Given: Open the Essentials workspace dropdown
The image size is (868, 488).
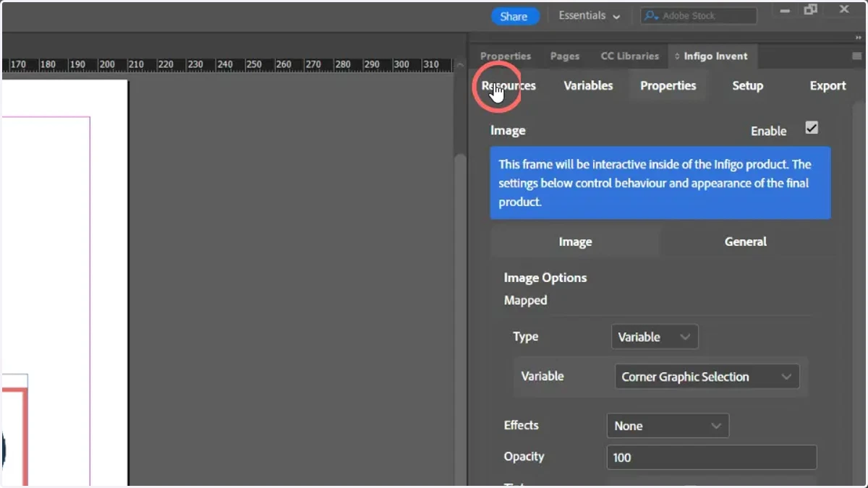Looking at the screenshot, I should click(589, 16).
